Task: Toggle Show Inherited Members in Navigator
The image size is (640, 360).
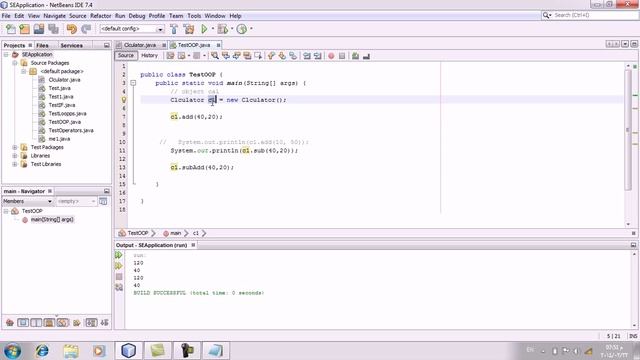Action: click(x=10, y=323)
